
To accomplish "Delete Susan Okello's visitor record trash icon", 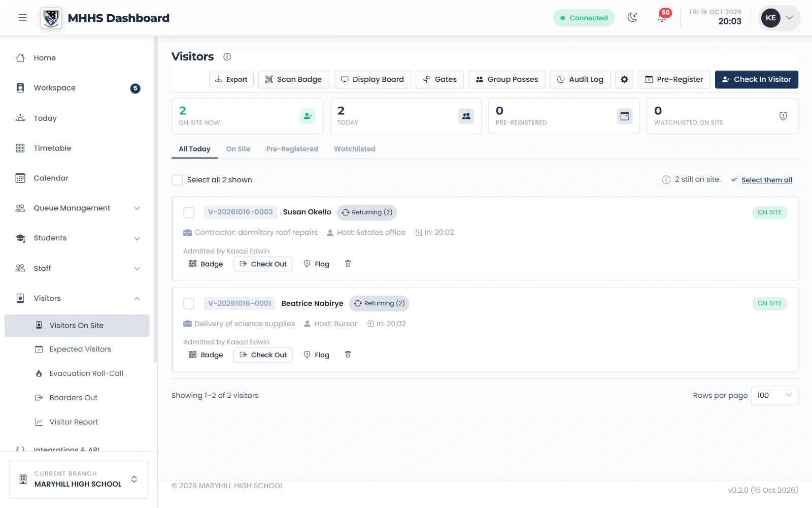I will click(348, 264).
